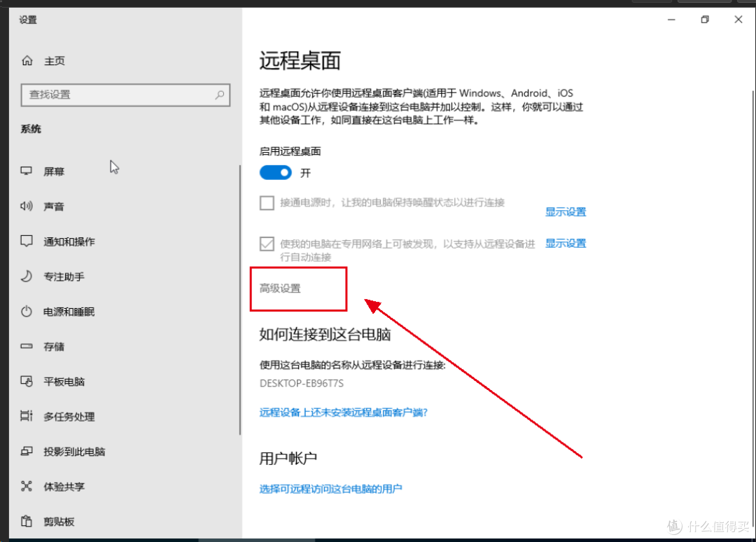
Task: Click the 电源和睡眠 power icon
Action: 26,311
